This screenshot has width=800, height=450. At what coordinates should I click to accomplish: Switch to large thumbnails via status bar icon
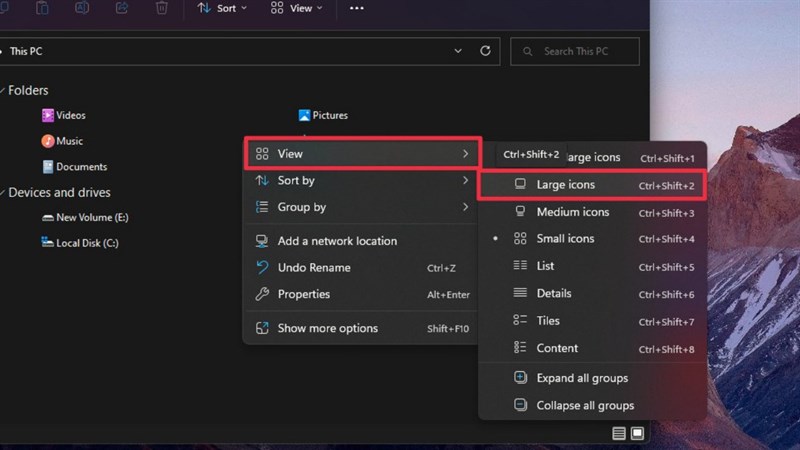637,433
